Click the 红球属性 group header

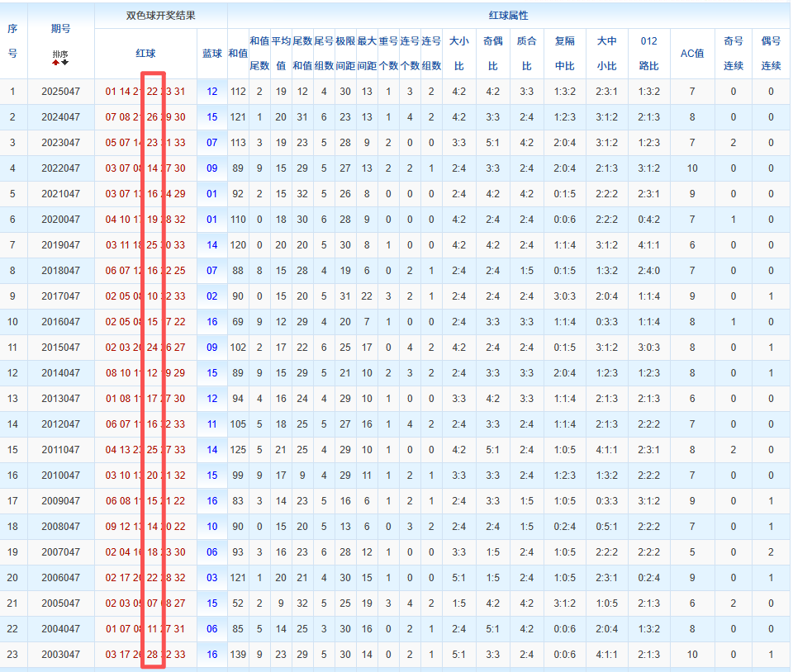pyautogui.click(x=508, y=16)
